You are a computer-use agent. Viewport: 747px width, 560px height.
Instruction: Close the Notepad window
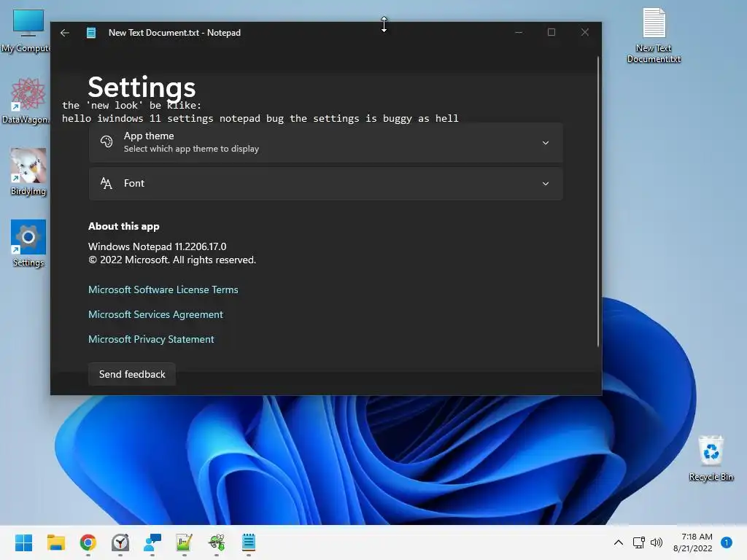(x=585, y=32)
